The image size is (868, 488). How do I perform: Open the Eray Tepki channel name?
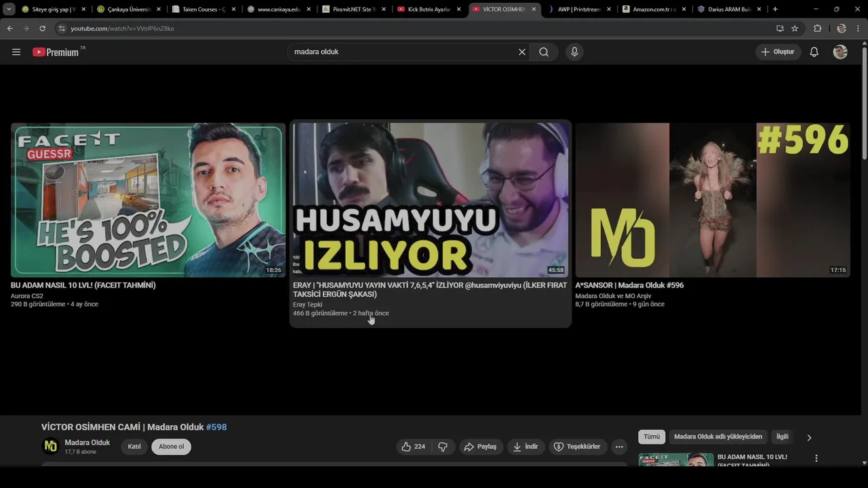308,305
